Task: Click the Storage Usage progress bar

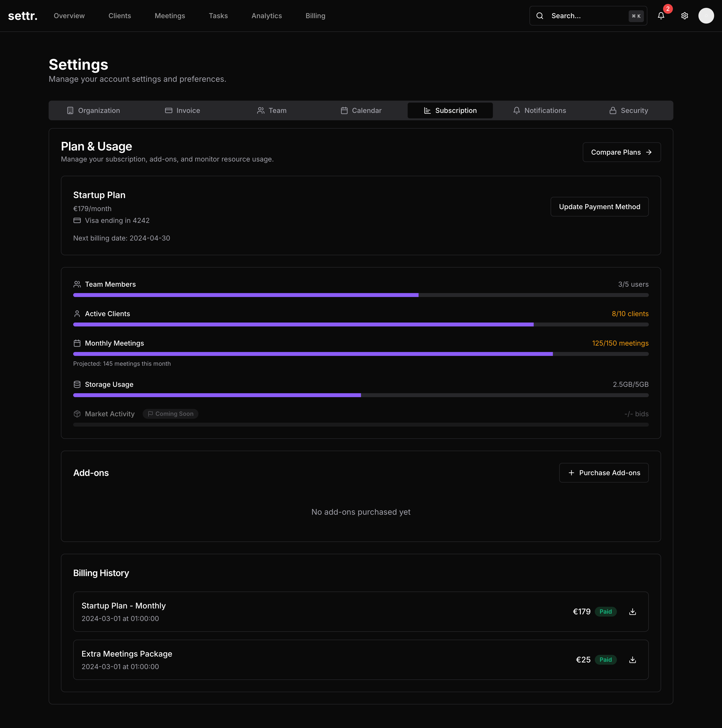Action: 361,395
